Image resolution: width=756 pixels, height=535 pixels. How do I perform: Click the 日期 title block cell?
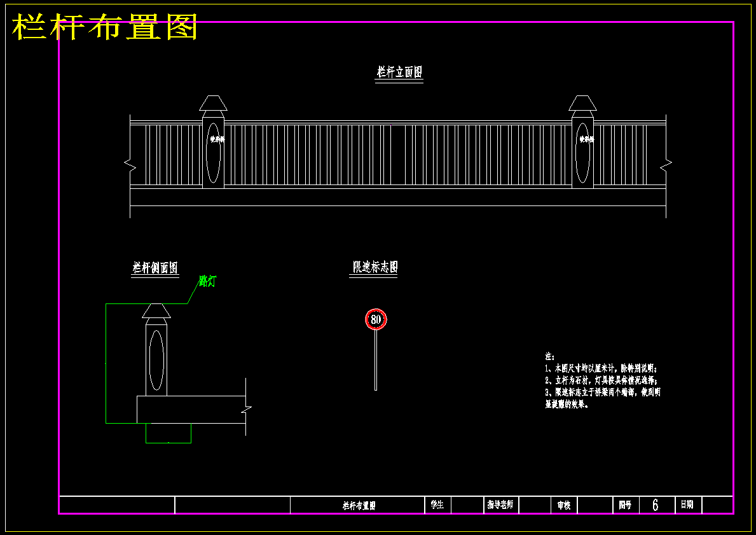coord(687,504)
